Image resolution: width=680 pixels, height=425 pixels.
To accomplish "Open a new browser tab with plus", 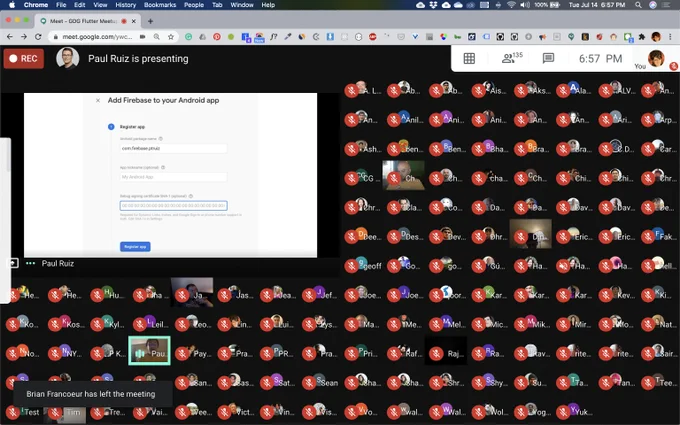I will [150, 21].
